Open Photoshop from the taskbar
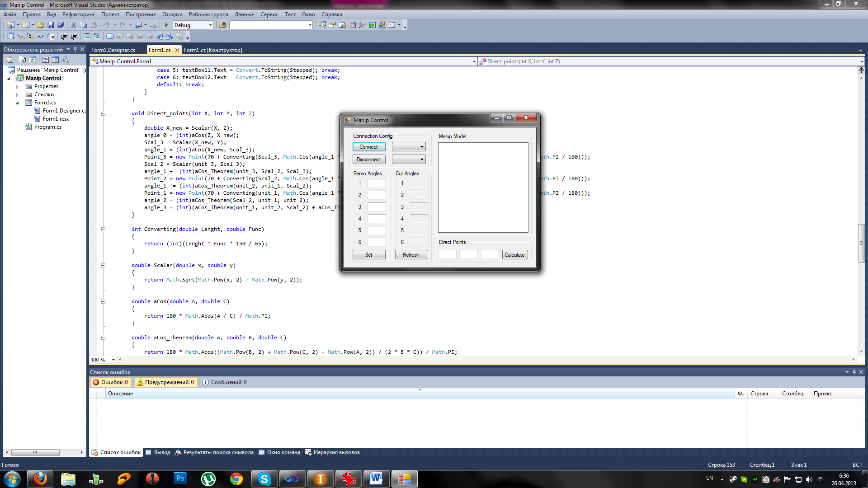This screenshot has width=868, height=488. (180, 479)
